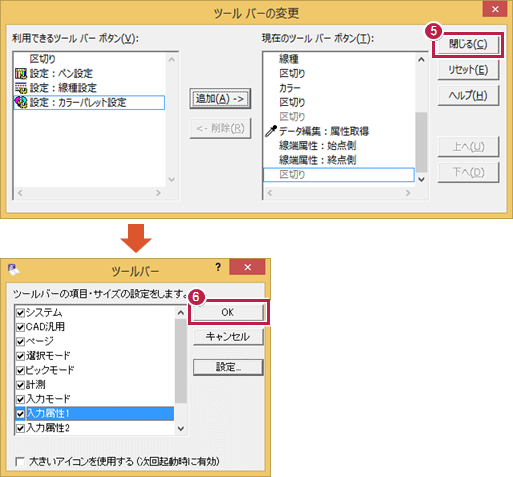Click the question mark help icon
The height and width of the screenshot is (477, 513).
coord(218,267)
